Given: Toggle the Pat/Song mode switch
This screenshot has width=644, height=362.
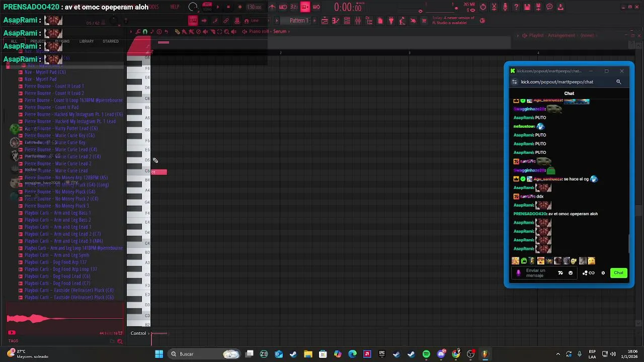Looking at the screenshot, I should [x=206, y=7].
